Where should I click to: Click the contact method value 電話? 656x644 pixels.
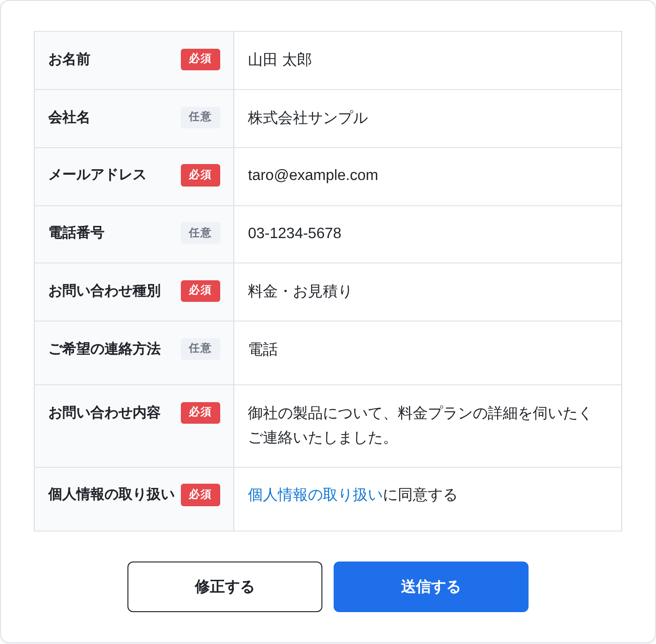click(263, 350)
